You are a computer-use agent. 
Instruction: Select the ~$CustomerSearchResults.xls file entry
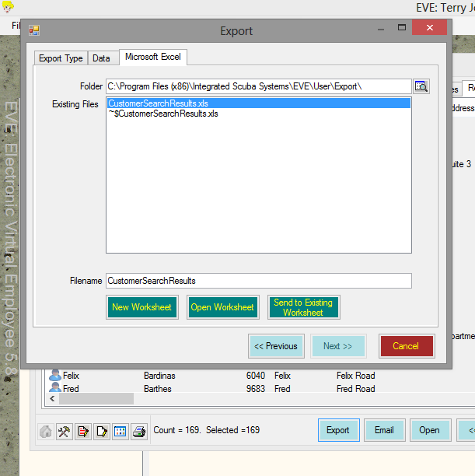point(163,114)
